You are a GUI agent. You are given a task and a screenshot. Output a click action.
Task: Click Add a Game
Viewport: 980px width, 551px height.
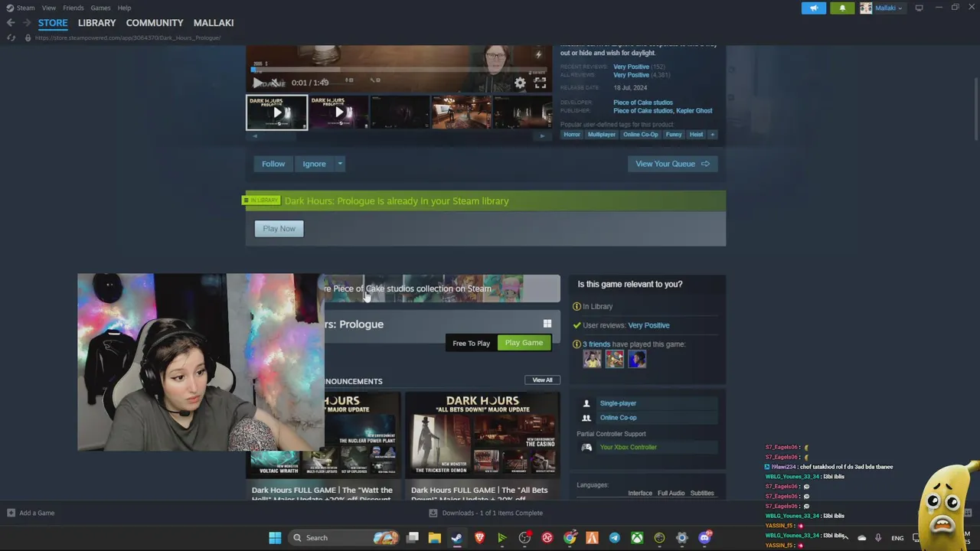tap(31, 513)
